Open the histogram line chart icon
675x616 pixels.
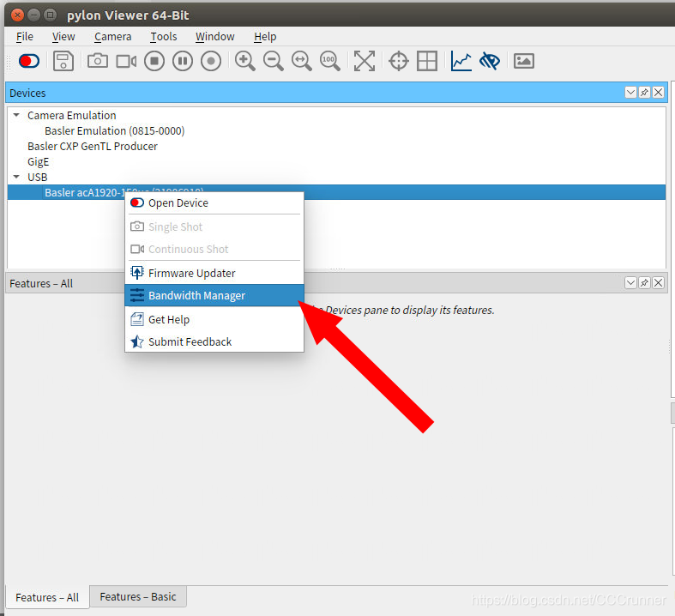(461, 61)
